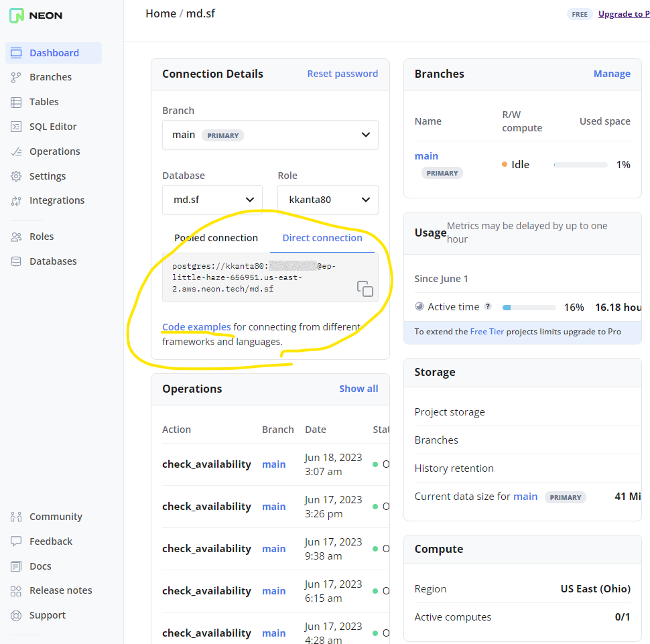Switch to Direct connection tab
Image resolution: width=650 pixels, height=644 pixels.
[x=322, y=238]
